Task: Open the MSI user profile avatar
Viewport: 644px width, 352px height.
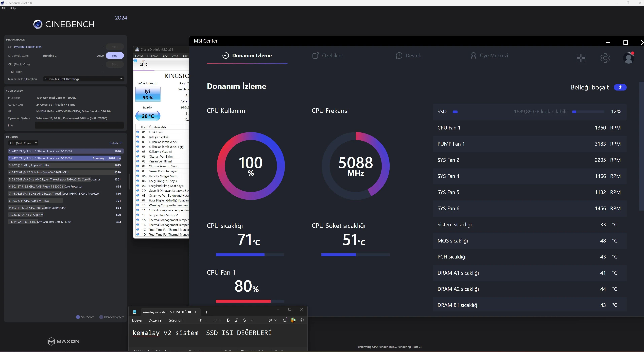Action: (x=629, y=58)
